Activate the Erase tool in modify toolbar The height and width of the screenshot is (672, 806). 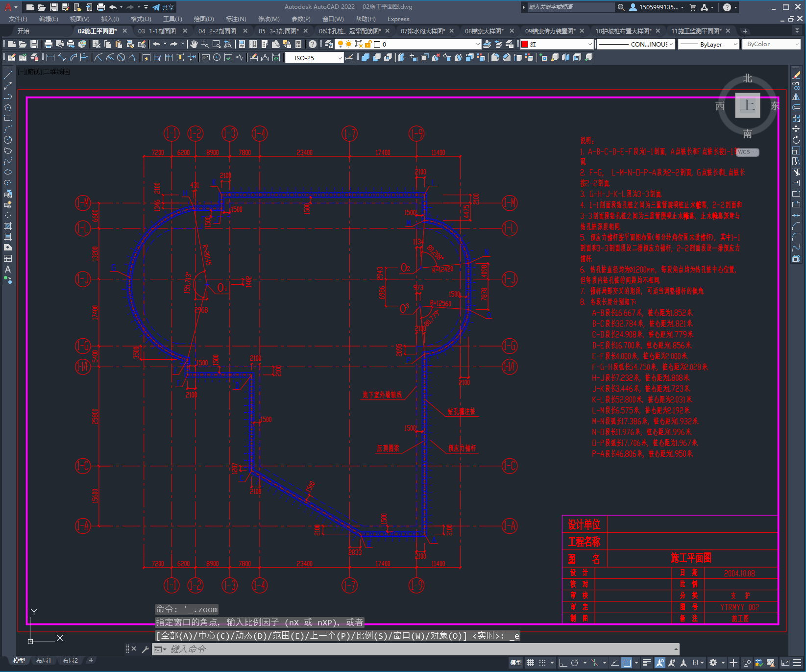click(796, 75)
